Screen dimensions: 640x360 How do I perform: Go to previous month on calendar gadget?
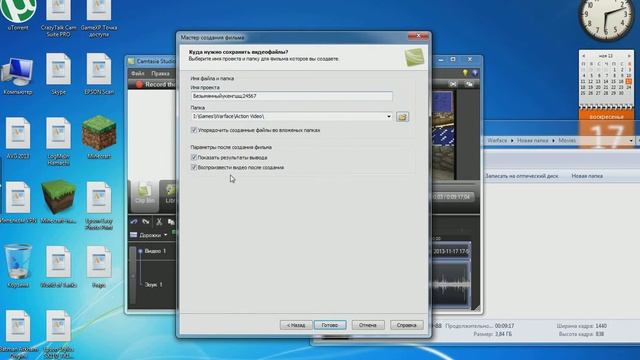click(584, 56)
